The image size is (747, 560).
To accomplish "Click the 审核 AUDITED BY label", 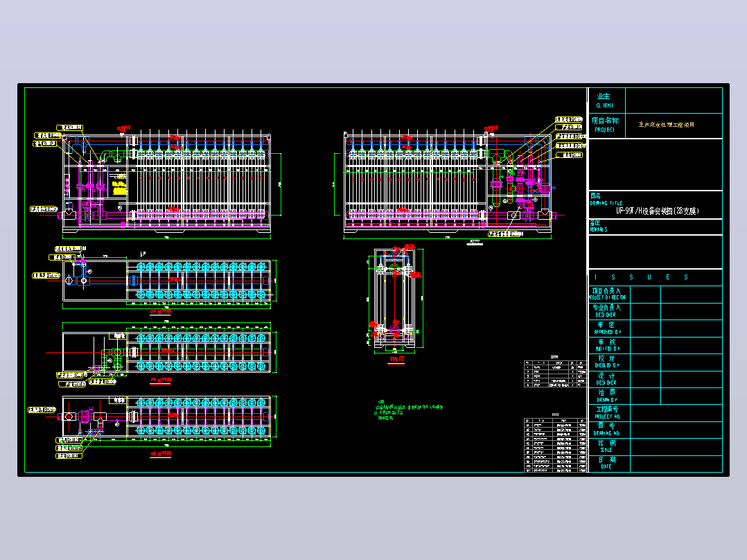I will [x=607, y=345].
